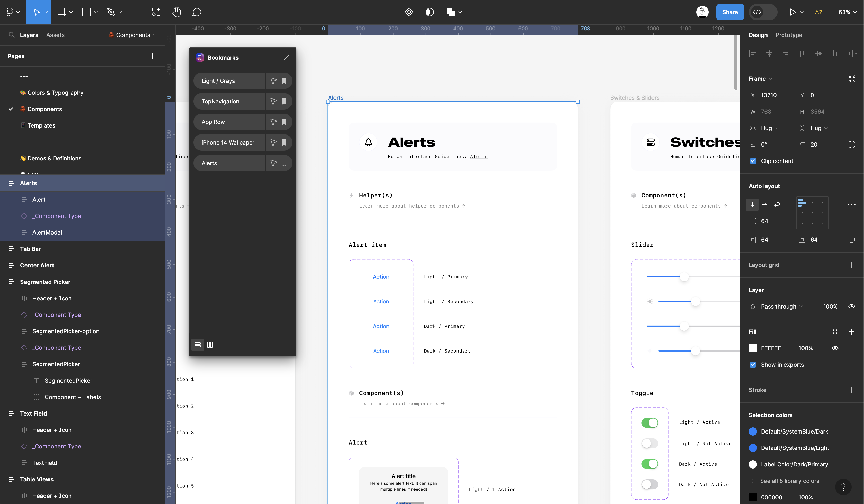Open the Assets tab
Image resolution: width=864 pixels, height=504 pixels.
55,35
